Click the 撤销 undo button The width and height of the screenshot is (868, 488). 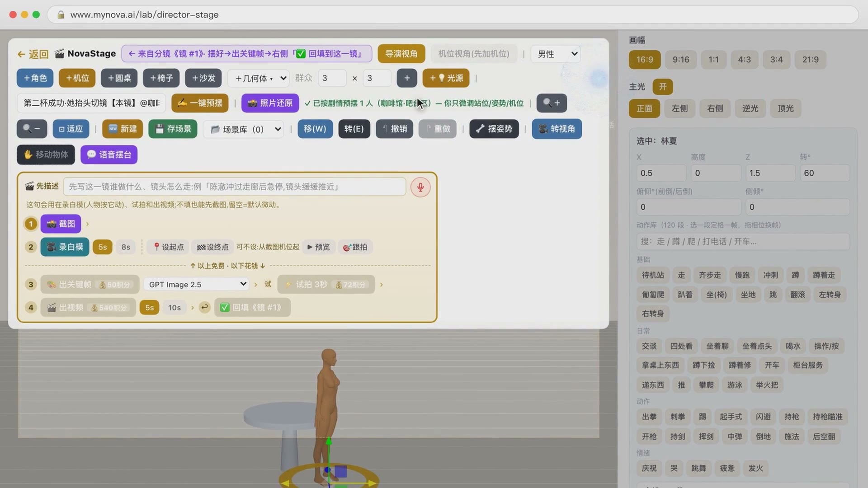click(394, 129)
